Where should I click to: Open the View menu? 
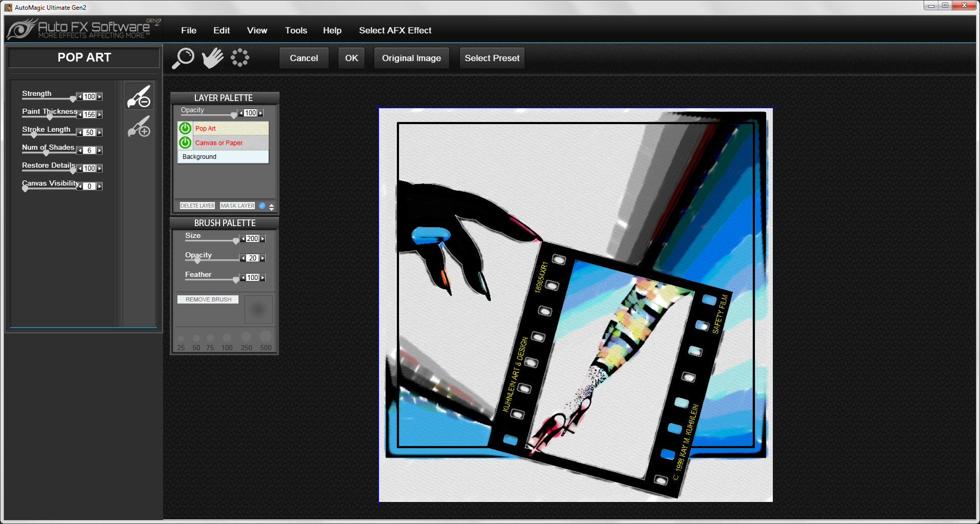pos(257,30)
